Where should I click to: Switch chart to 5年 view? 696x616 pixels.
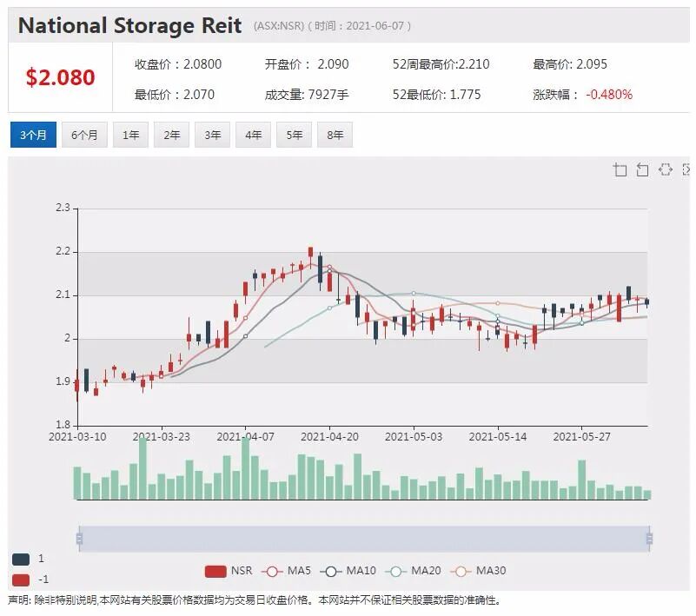(295, 135)
